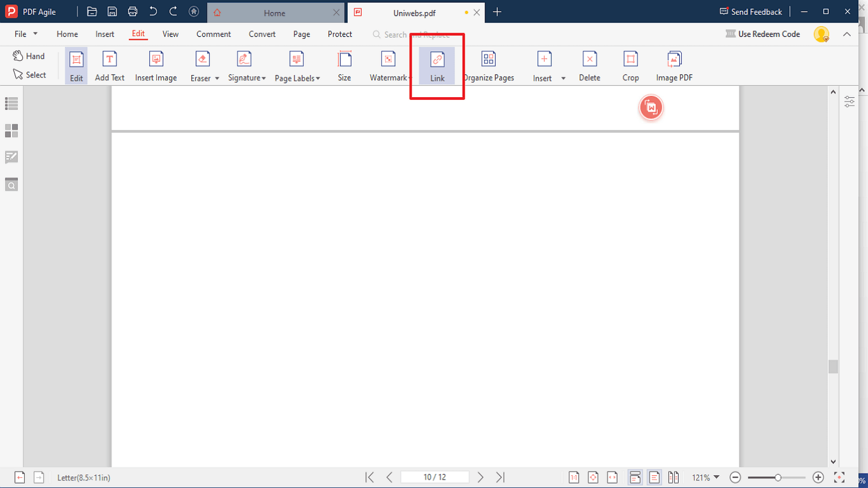Toggle two-page facing view mode
This screenshot has height=488, width=868.
coord(673,477)
